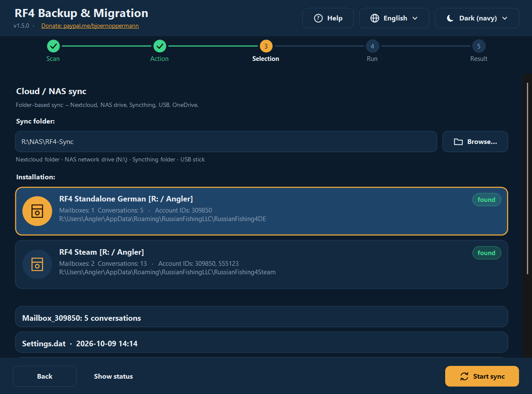Expand Mailbox_309850 conversations row

pyautogui.click(x=261, y=317)
